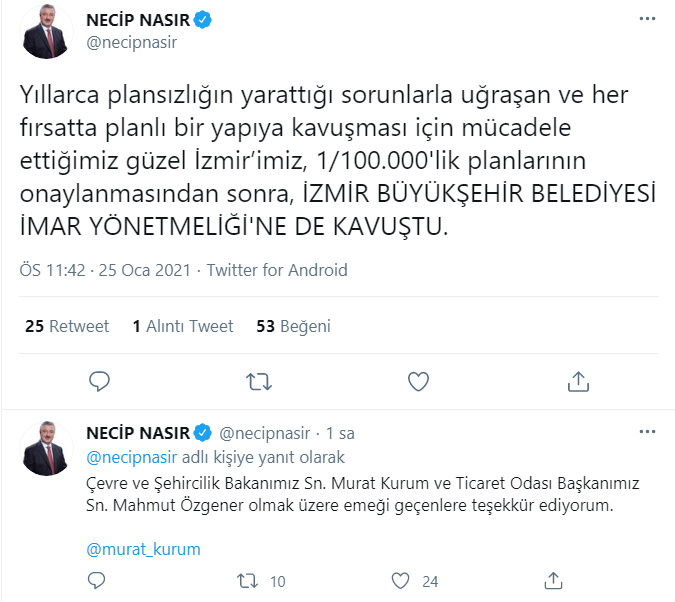This screenshot has width=675, height=602.
Task: Open more options on the main tweet
Action: click(x=651, y=20)
